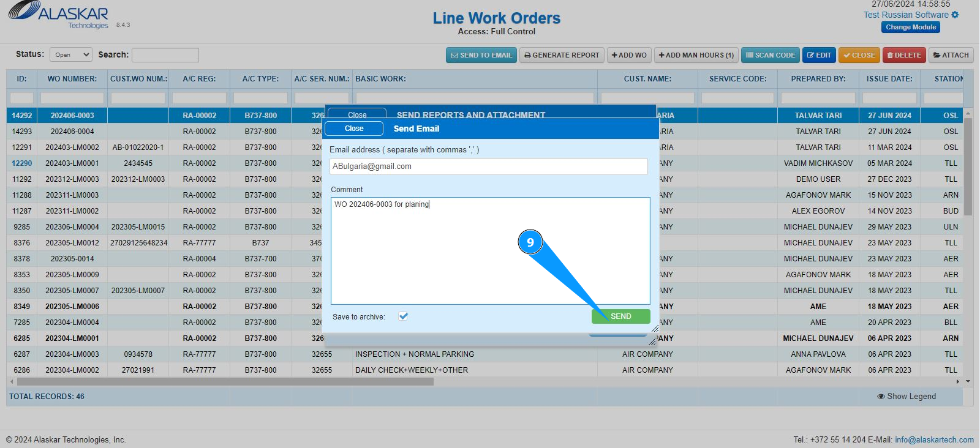Click inside the Comment text area
This screenshot has height=448, width=980.
pos(490,251)
